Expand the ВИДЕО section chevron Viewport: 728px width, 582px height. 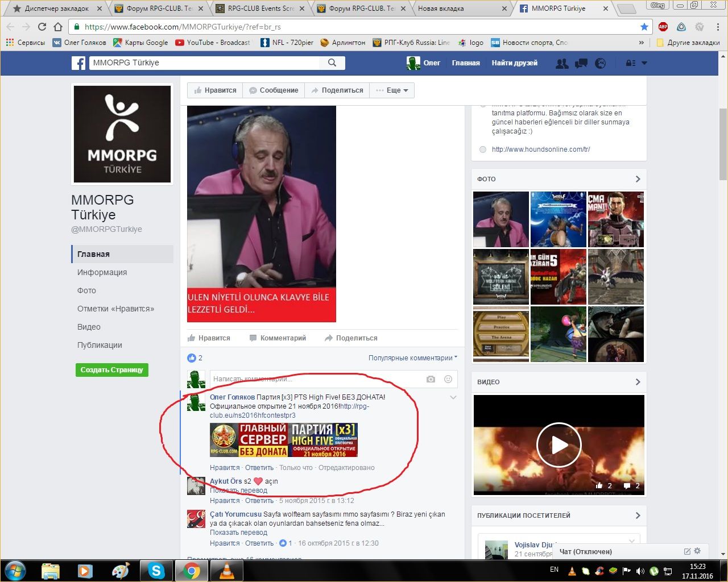638,382
